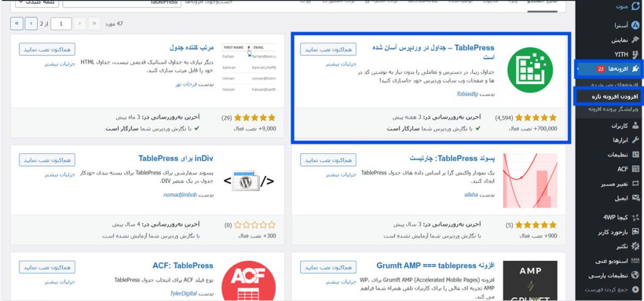This screenshot has height=301, width=644.
Task: Open جزئیات بیشتر for مرتب کننده جدول
Action: click(60, 64)
